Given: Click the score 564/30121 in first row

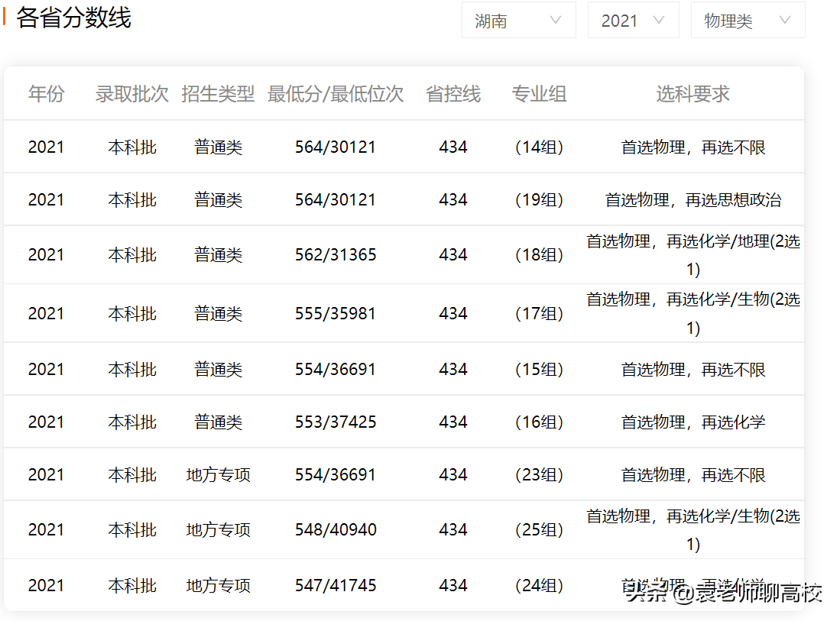Looking at the screenshot, I should tap(336, 147).
